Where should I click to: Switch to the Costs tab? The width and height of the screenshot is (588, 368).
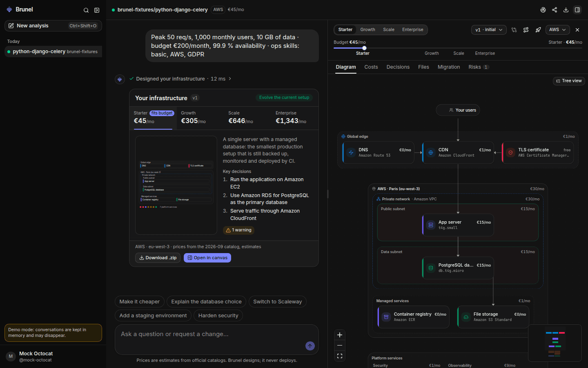click(371, 67)
